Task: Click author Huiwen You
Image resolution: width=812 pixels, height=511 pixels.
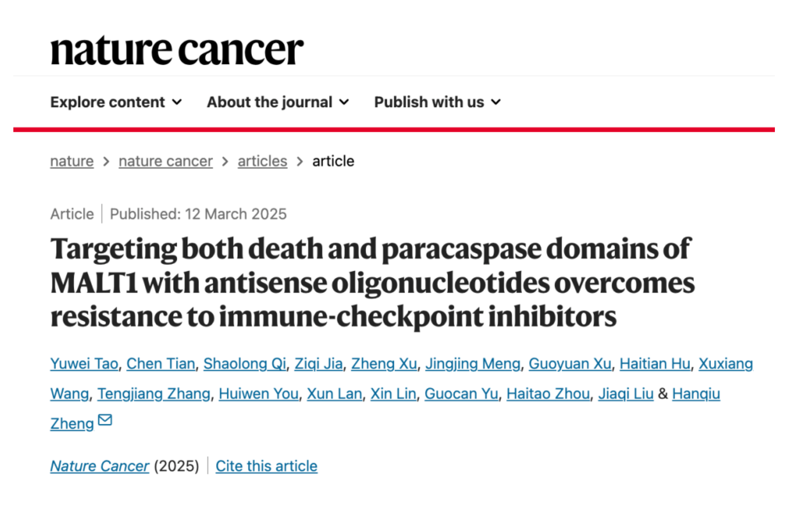Action: [259, 394]
